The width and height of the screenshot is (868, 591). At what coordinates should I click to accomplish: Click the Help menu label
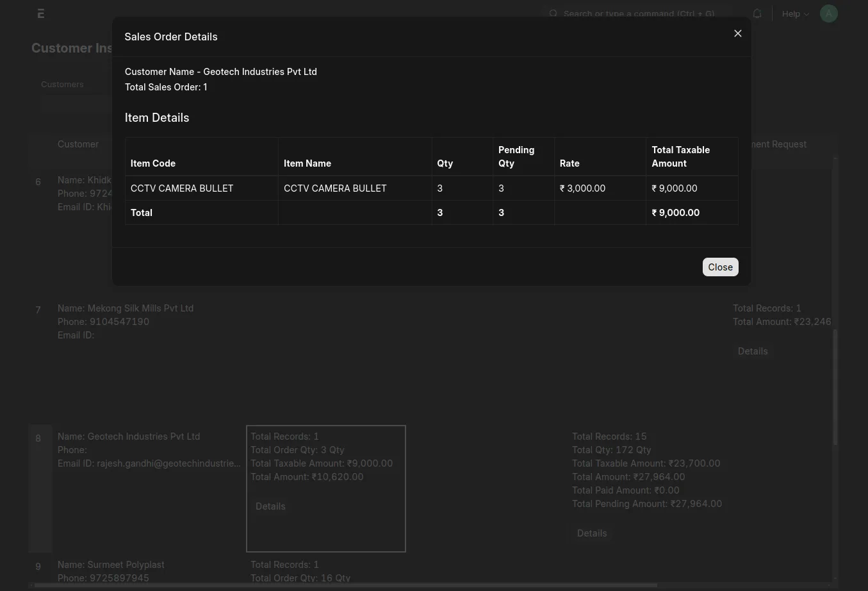(790, 13)
